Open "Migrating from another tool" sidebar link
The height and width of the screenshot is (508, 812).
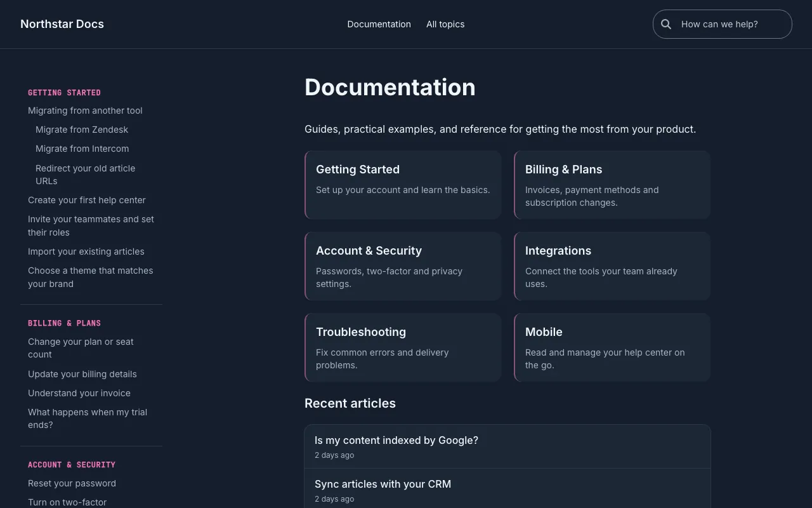point(85,110)
